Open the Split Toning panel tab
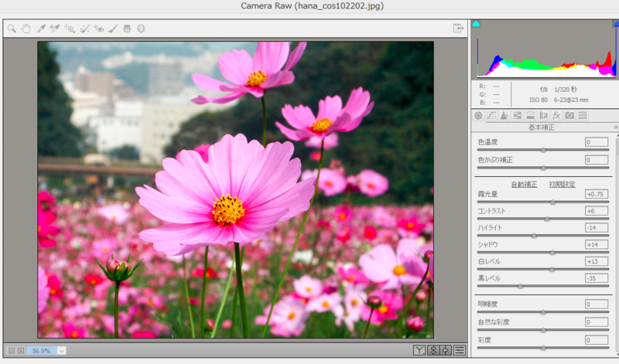Viewport: 619px width, 364px height. pos(530,116)
